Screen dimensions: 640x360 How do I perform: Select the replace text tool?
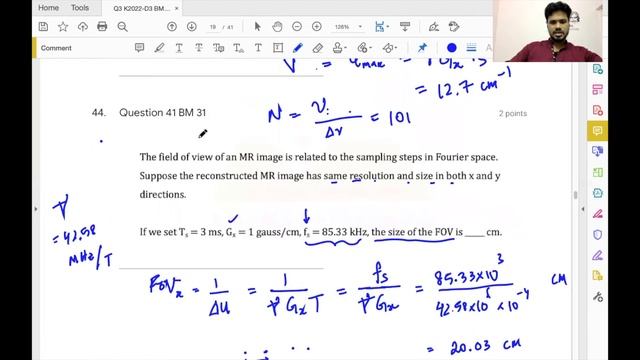(x=218, y=48)
